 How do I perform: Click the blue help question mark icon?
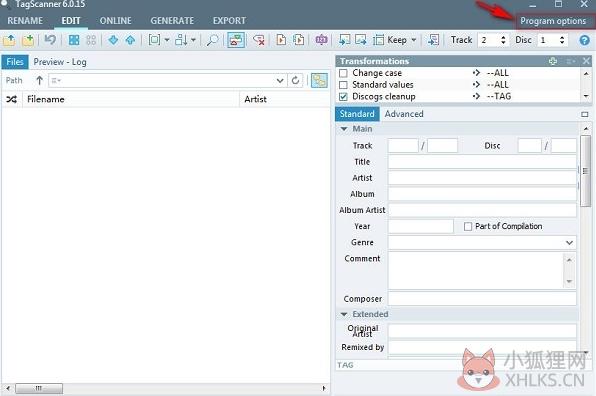(x=584, y=40)
